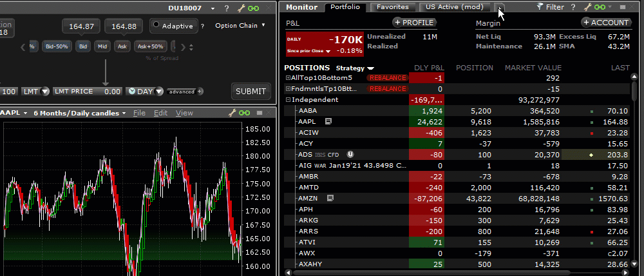Click the plus next to advanced
This screenshot has width=644, height=276.
click(200, 92)
